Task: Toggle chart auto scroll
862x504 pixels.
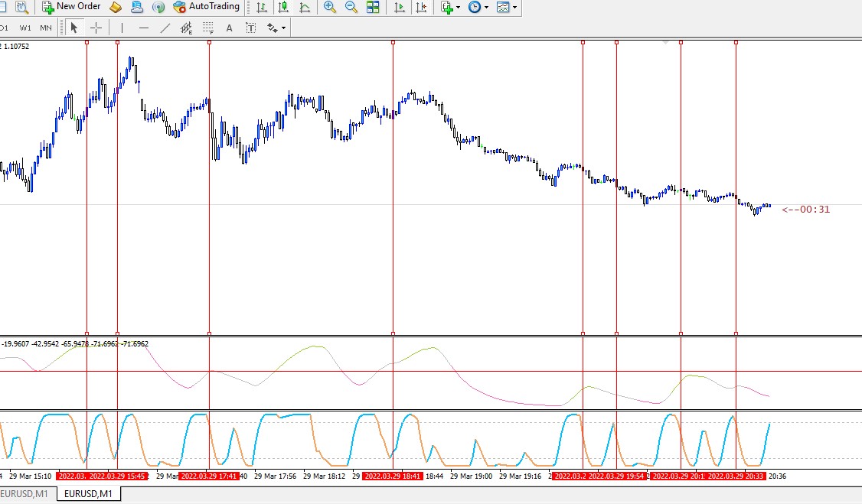Action: click(400, 7)
